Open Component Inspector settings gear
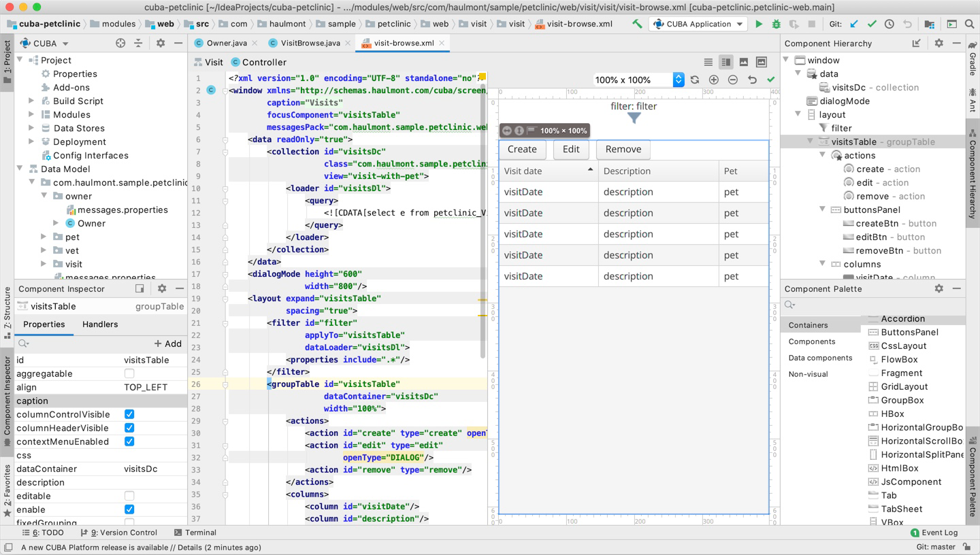The image size is (980, 555). tap(162, 288)
